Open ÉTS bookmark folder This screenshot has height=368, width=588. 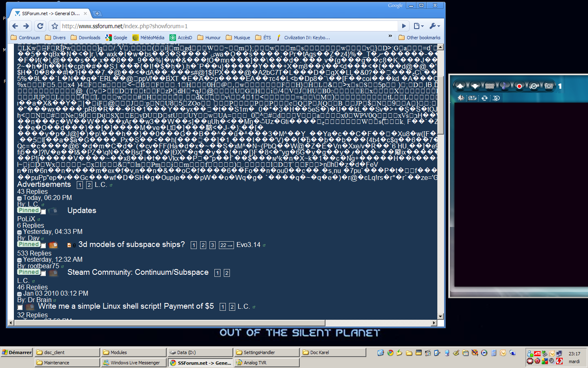(x=263, y=38)
